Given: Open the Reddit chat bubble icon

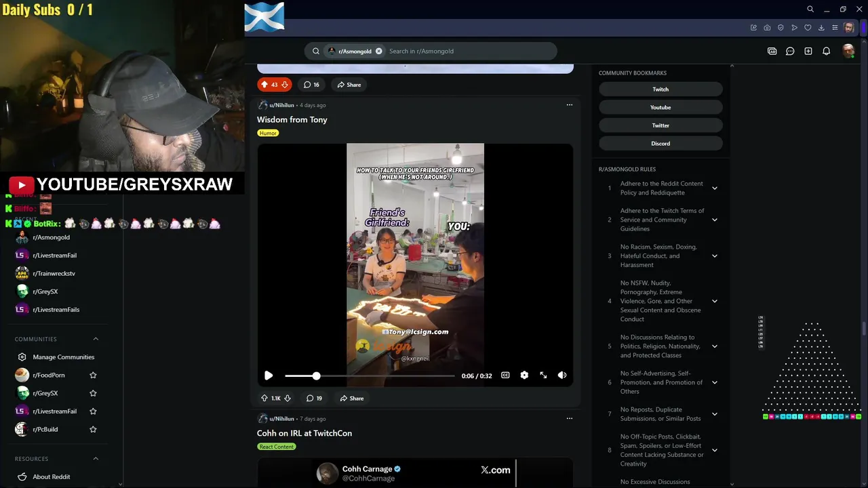Looking at the screenshot, I should click(790, 51).
